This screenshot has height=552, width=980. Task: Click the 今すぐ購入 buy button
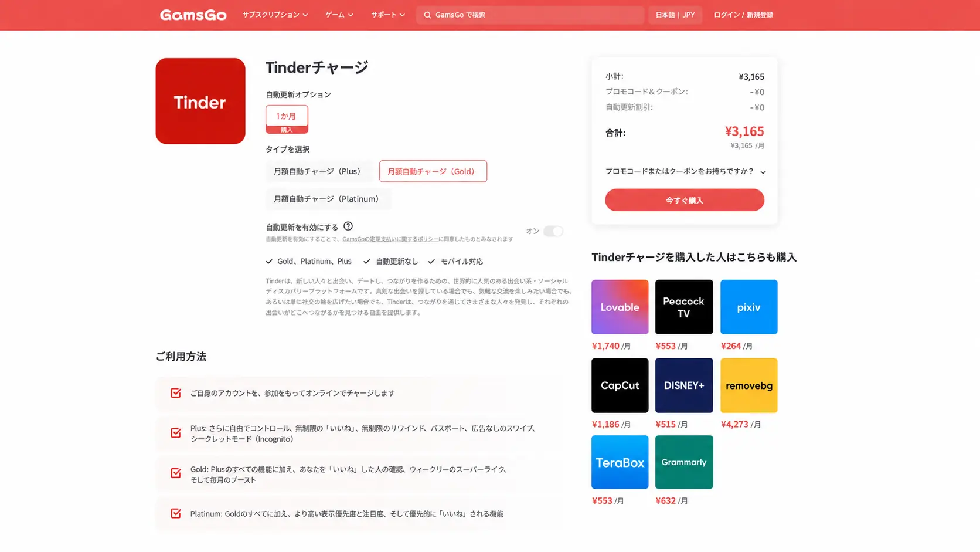[x=685, y=200]
